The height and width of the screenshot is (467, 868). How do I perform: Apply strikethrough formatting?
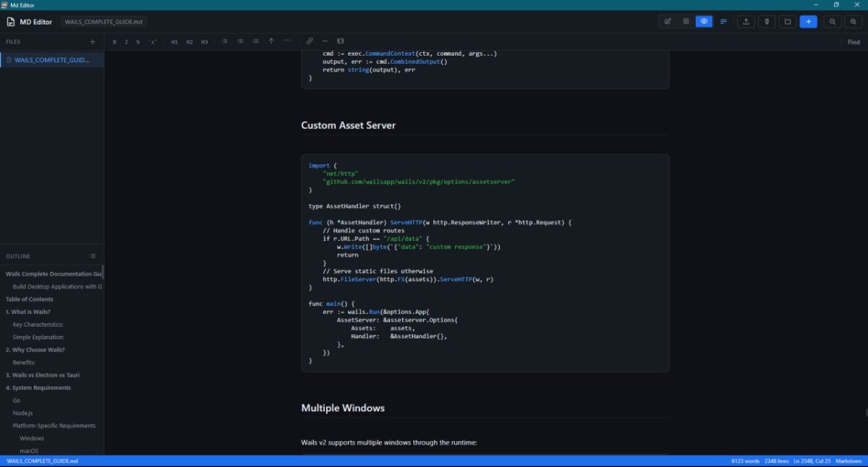click(x=138, y=42)
